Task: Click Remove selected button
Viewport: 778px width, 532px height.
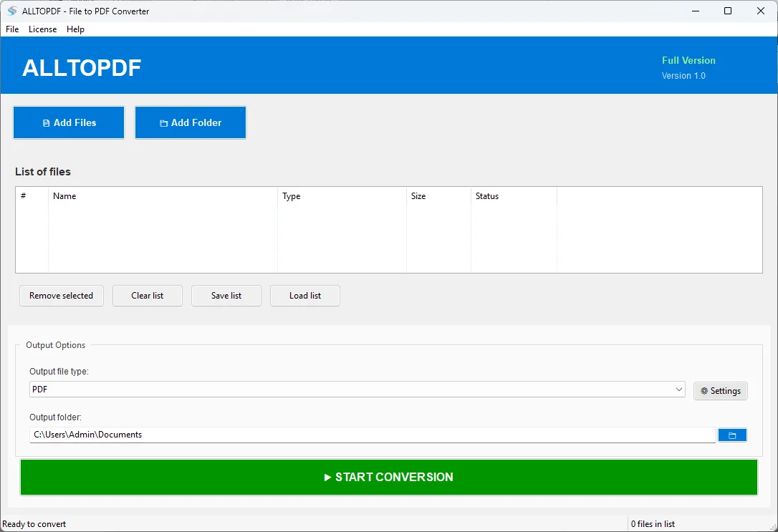Action: point(61,296)
